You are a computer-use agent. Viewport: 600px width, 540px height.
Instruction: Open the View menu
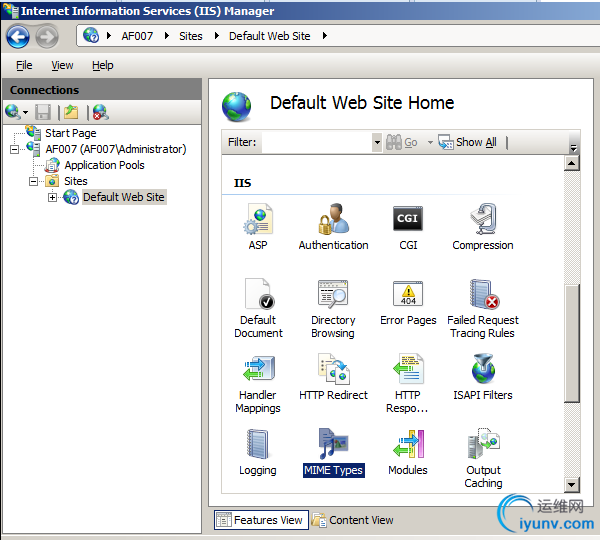[62, 65]
